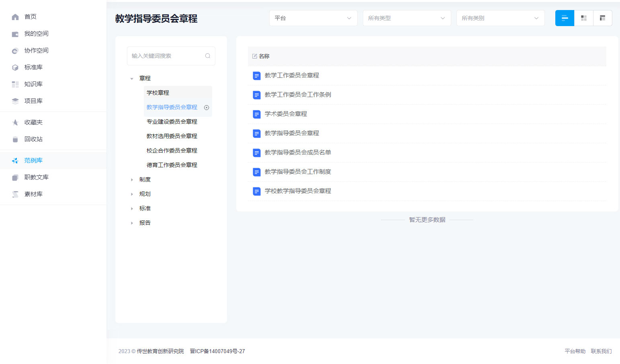This screenshot has width=620, height=364.
Task: Click the 回收站 trash icon
Action: pos(15,139)
